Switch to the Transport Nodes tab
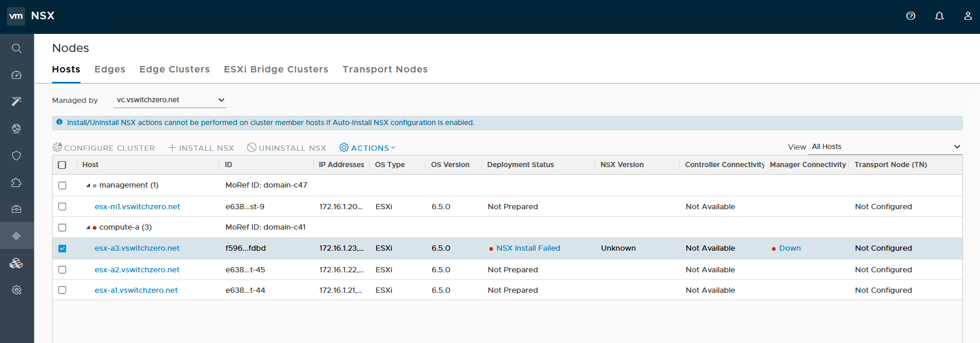The image size is (980, 343). tap(385, 69)
